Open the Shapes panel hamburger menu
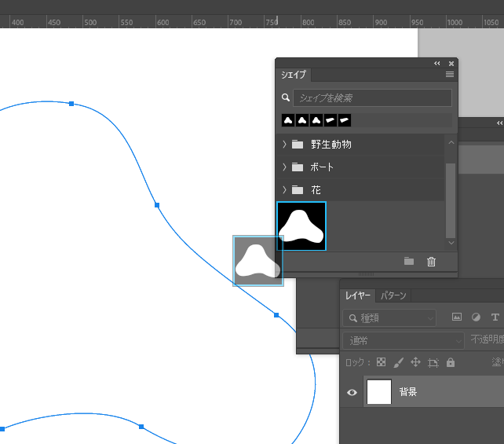Screen dimensions: 504x444 pos(450,75)
